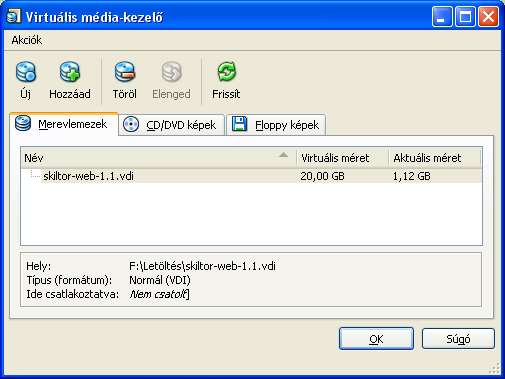Screen dimensions: 505x379
Task: Click the window resize grip in corner
Action: (495, 368)
